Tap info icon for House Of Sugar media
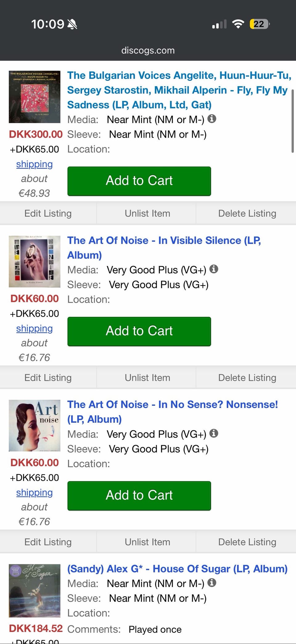The height and width of the screenshot is (644, 296). click(212, 583)
